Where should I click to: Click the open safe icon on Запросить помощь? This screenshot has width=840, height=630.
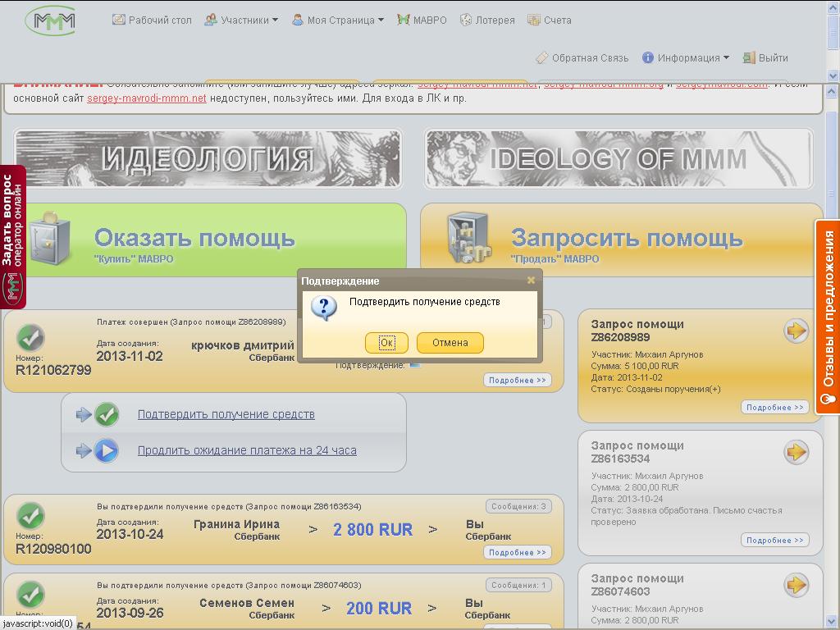coord(470,237)
